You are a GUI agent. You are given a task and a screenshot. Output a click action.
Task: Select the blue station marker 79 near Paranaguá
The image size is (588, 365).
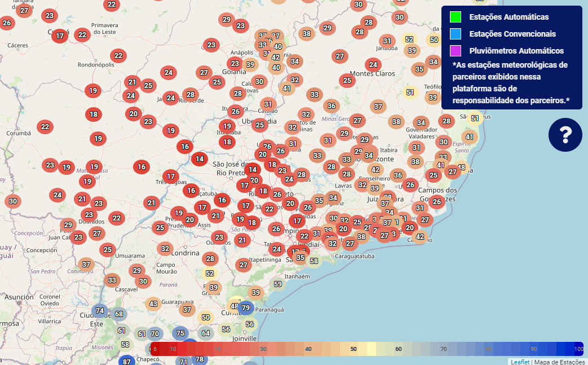[246, 308]
